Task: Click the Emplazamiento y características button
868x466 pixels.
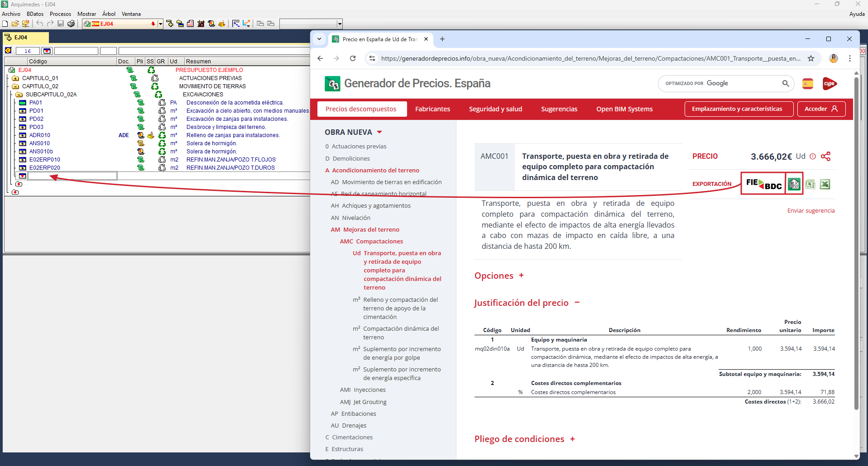Action: (739, 109)
